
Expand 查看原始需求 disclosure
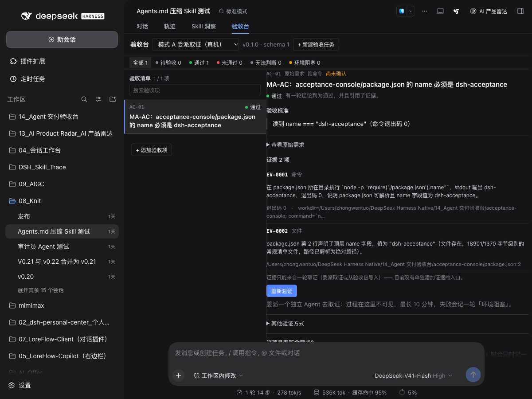point(286,145)
